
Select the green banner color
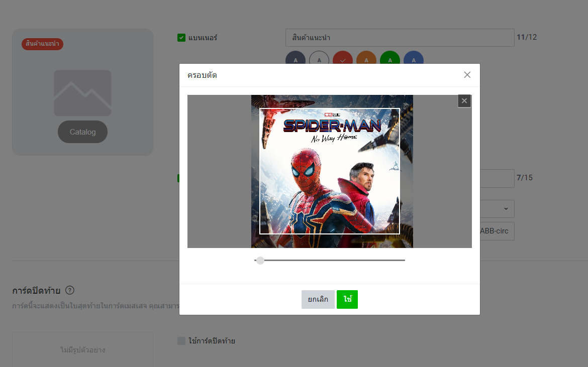pyautogui.click(x=390, y=58)
